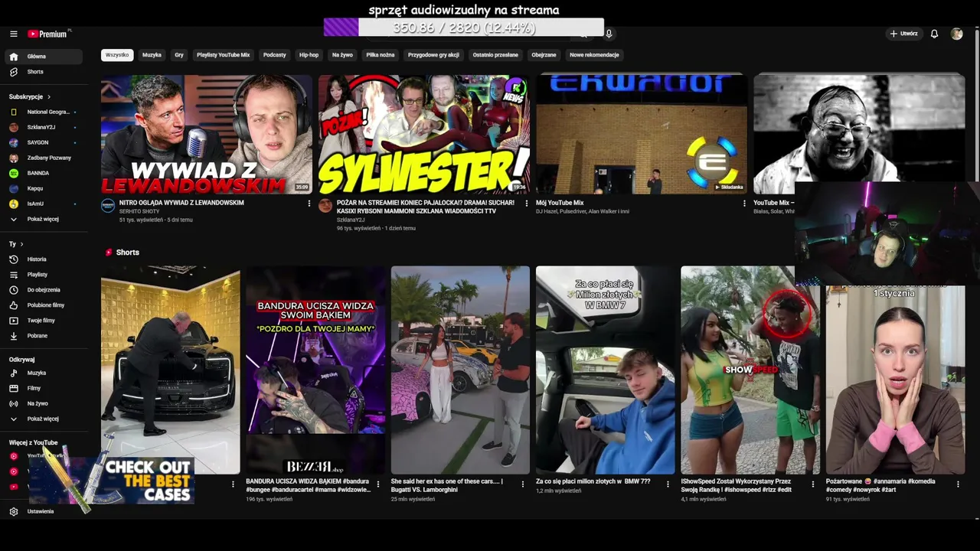Image resolution: width=980 pixels, height=551 pixels.
Task: Expand Pokaż więcej under subscriptions
Action: tap(43, 219)
